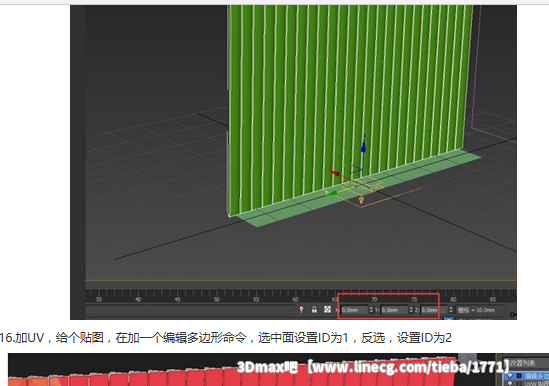
Task: Click frame 80 on the time ruler
Action: pos(453,299)
